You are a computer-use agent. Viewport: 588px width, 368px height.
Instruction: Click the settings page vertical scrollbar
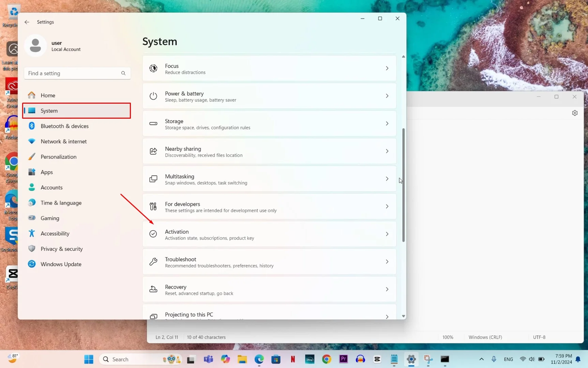[404, 185]
